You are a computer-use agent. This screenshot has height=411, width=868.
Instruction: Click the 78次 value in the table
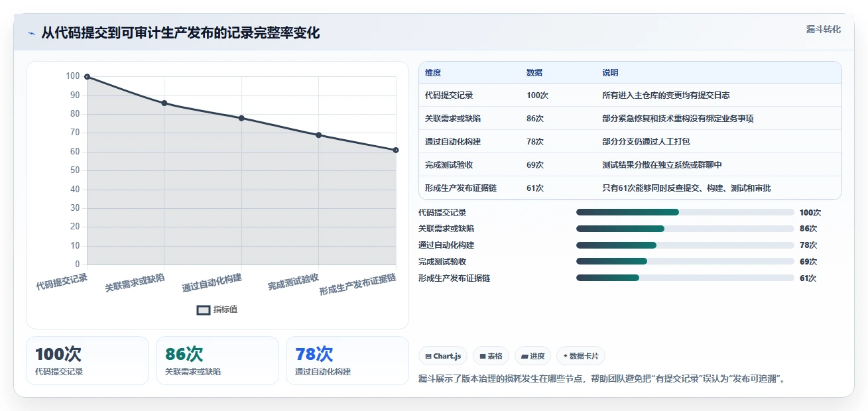tap(535, 142)
